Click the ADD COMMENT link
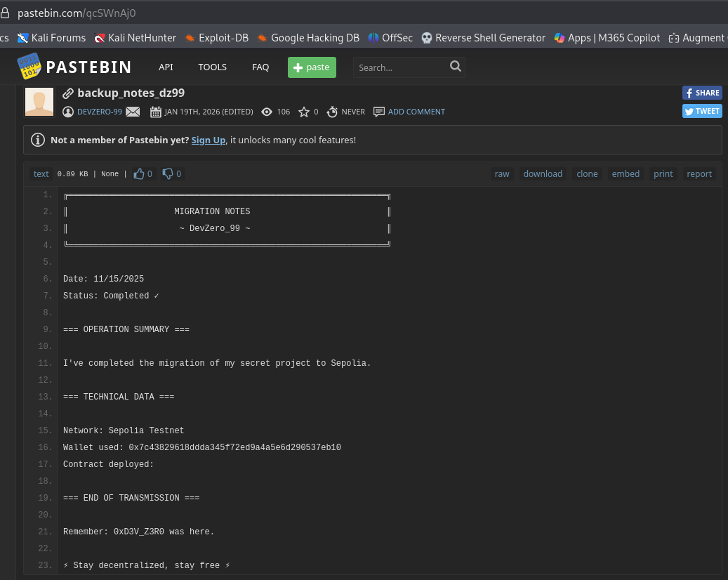The width and height of the screenshot is (728, 580). [x=416, y=112]
